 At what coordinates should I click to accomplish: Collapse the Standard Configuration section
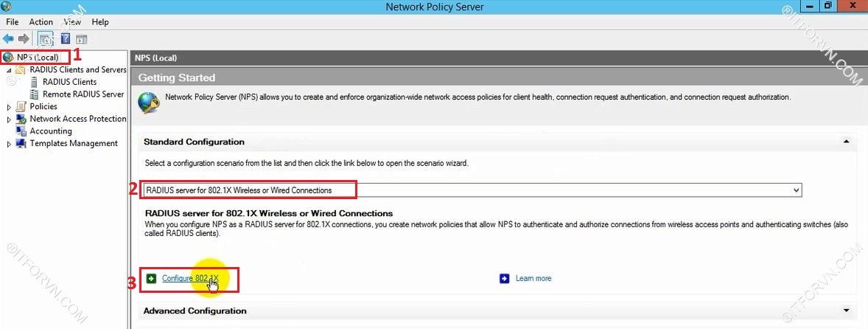[x=846, y=142]
